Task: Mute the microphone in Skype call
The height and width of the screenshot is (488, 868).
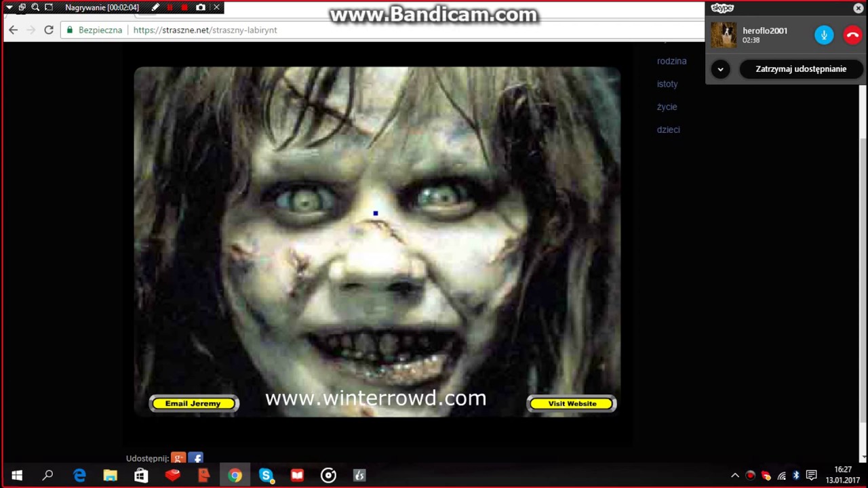Action: [824, 35]
